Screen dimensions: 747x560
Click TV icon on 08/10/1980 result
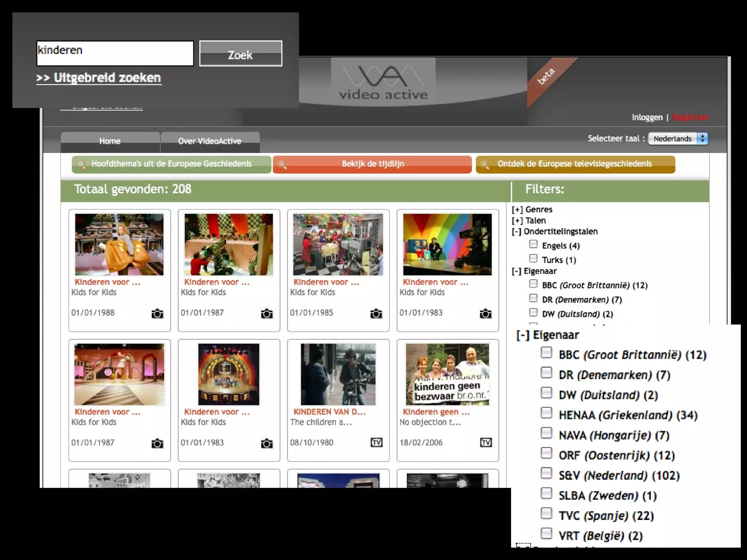click(376, 443)
